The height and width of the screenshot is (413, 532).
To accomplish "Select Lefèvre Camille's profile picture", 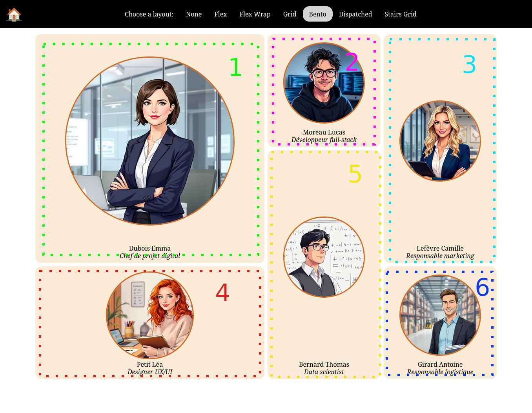I will pyautogui.click(x=440, y=141).
